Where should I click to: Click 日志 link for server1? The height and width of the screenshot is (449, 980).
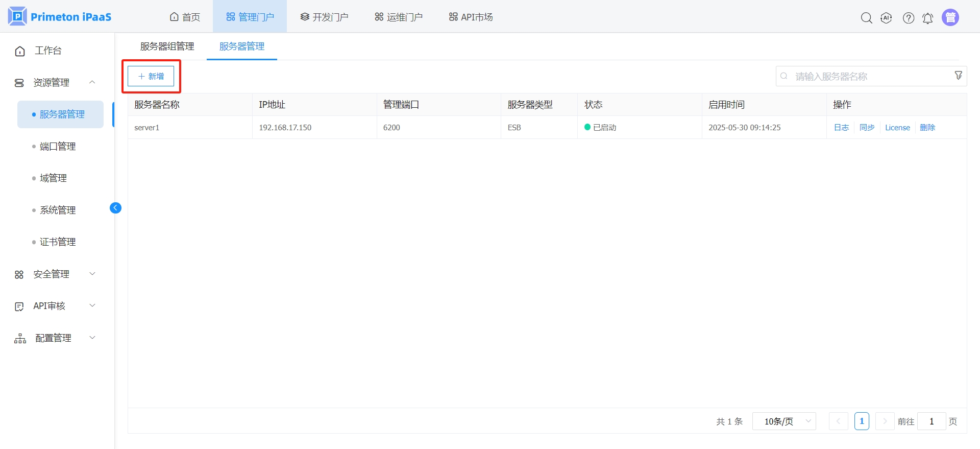841,128
